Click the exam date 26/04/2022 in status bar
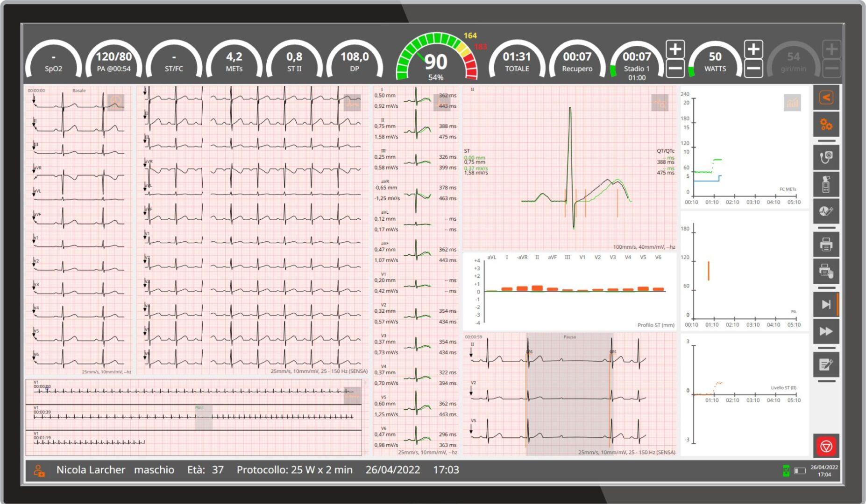 393,470
